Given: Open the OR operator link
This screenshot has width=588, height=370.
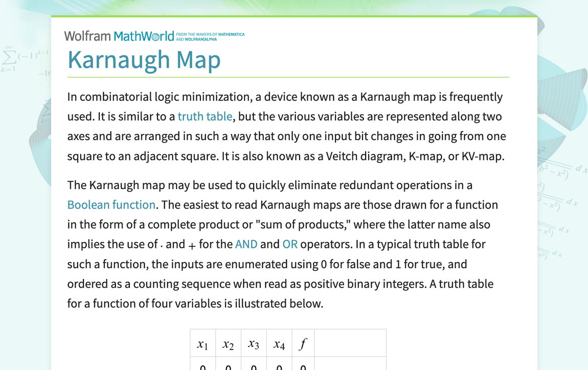Looking at the screenshot, I should coord(289,244).
